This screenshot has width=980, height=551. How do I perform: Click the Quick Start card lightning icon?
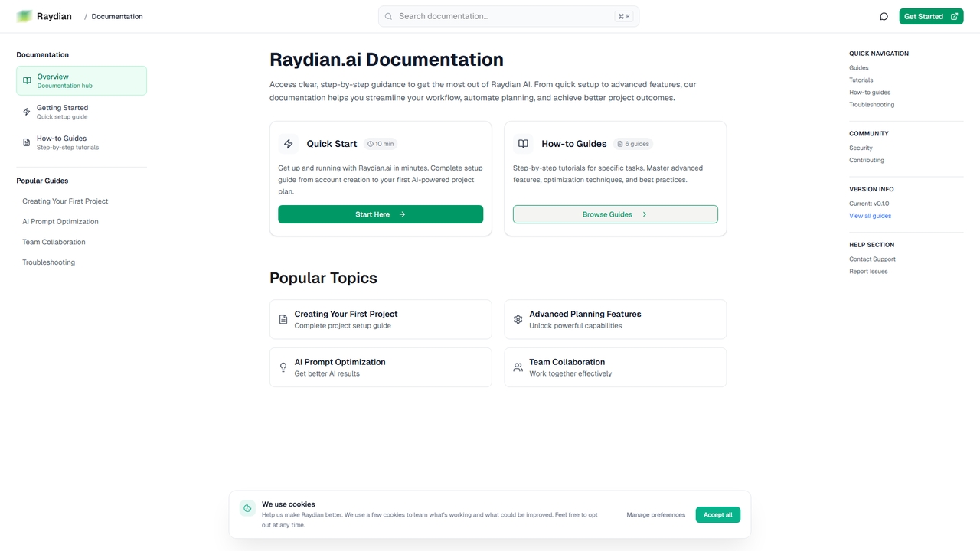click(289, 143)
